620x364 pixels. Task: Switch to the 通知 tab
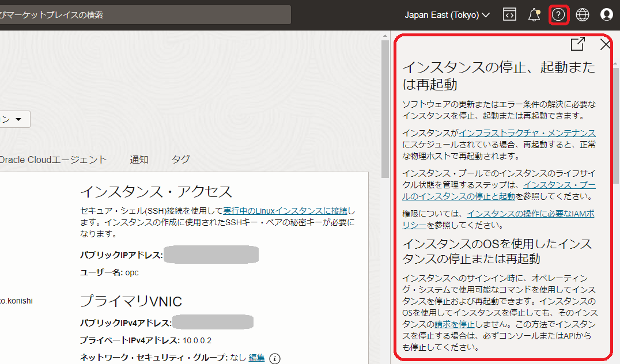139,160
